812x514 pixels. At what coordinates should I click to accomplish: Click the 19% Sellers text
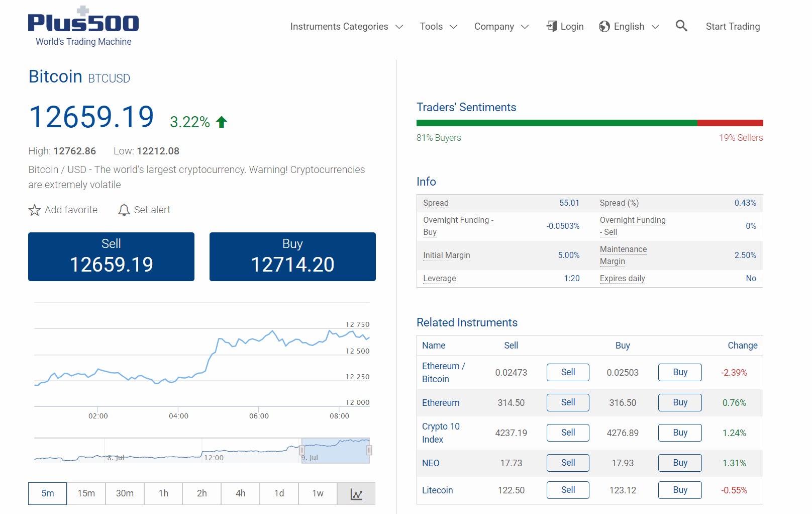pyautogui.click(x=741, y=138)
